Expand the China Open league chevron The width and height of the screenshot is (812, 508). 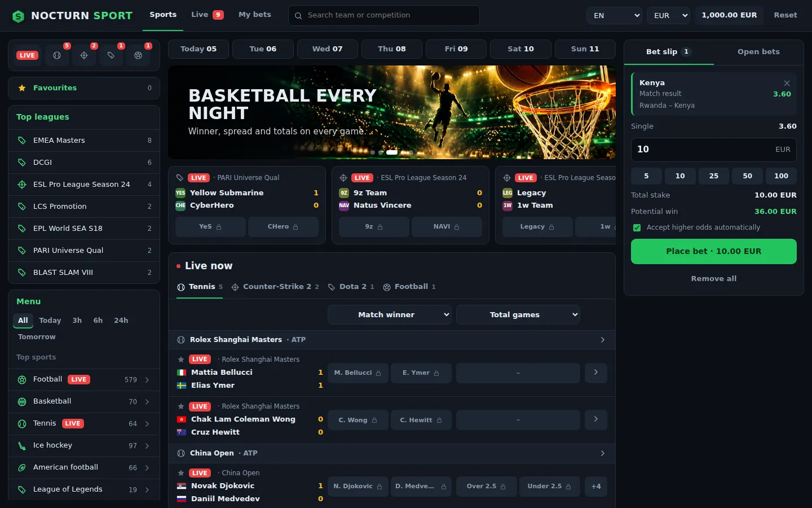(x=603, y=453)
